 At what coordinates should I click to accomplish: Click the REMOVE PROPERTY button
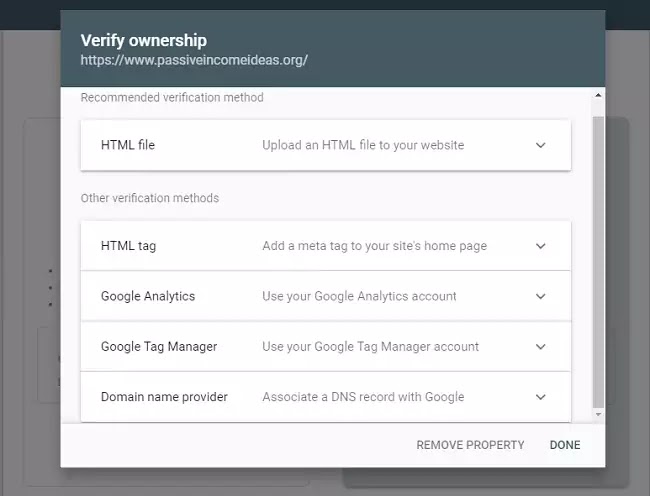tap(470, 445)
